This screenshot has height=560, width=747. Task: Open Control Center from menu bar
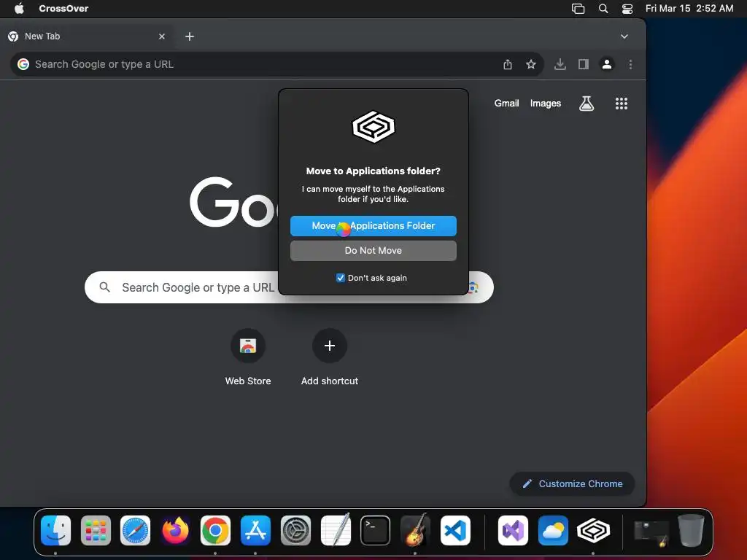click(627, 8)
